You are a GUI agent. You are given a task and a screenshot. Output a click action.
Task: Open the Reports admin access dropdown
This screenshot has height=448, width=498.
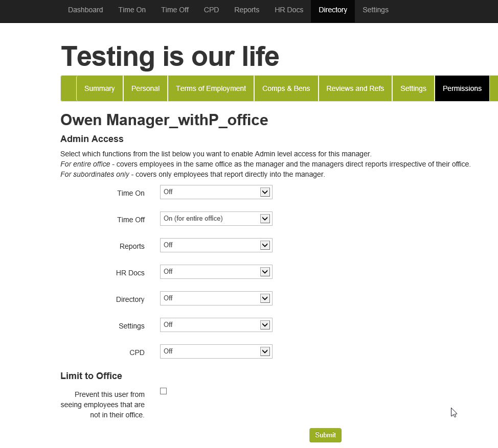tap(216, 245)
